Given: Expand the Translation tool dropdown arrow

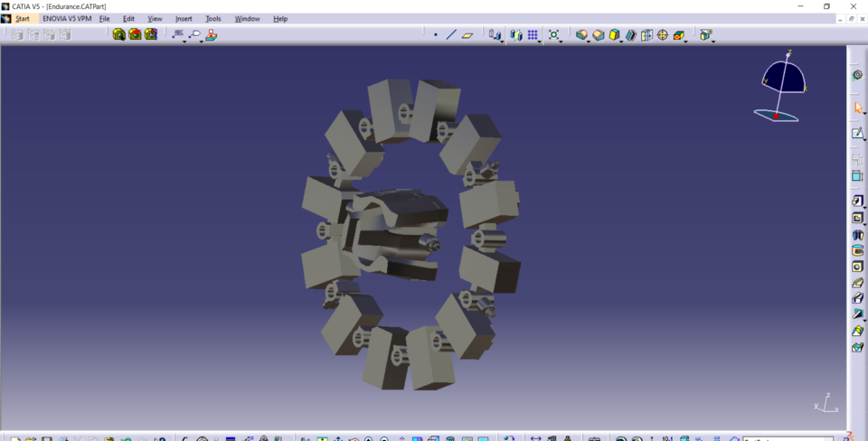Looking at the screenshot, I should click(502, 42).
